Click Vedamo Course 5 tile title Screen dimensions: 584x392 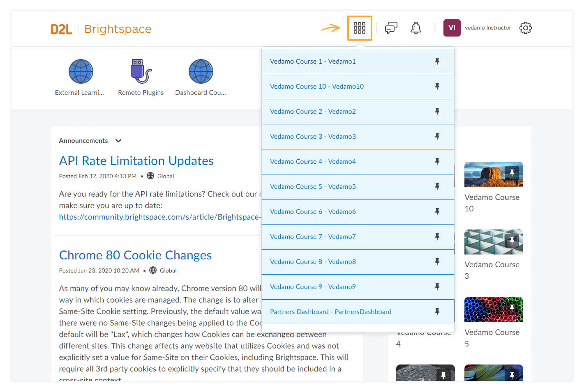(492, 338)
